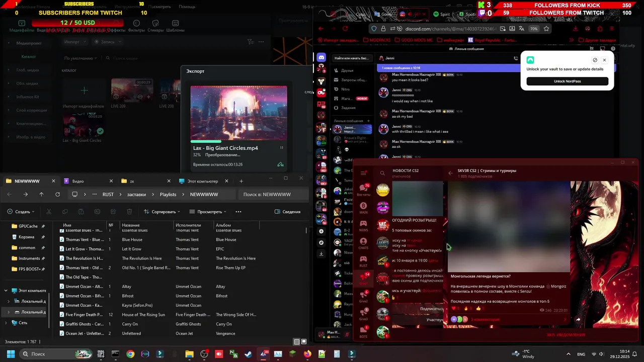Go up one folder in Explorer

tap(41, 195)
